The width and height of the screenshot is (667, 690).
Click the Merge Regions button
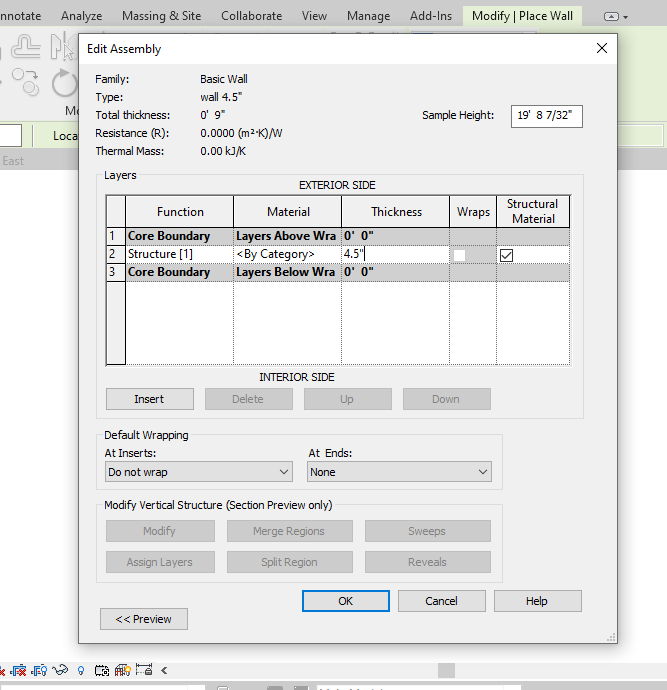290,531
